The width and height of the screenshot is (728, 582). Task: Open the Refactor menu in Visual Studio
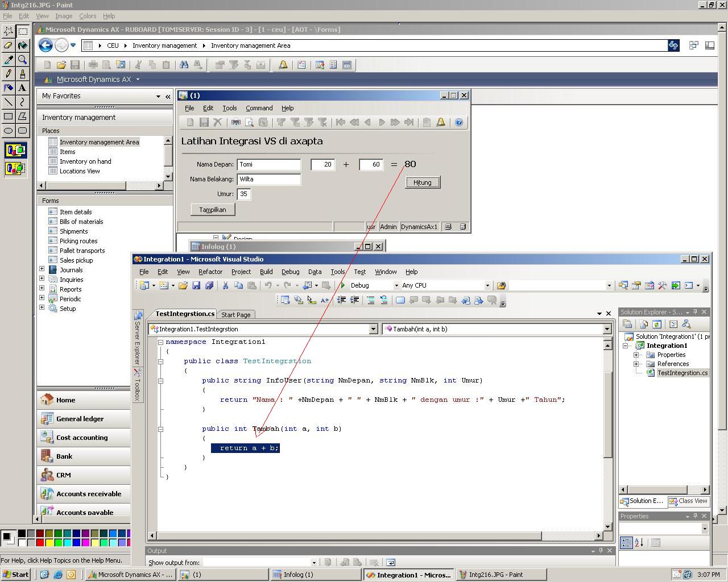point(210,272)
